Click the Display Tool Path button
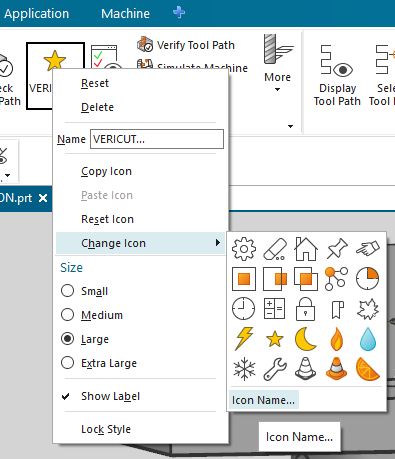This screenshot has width=395, height=459. (337, 75)
